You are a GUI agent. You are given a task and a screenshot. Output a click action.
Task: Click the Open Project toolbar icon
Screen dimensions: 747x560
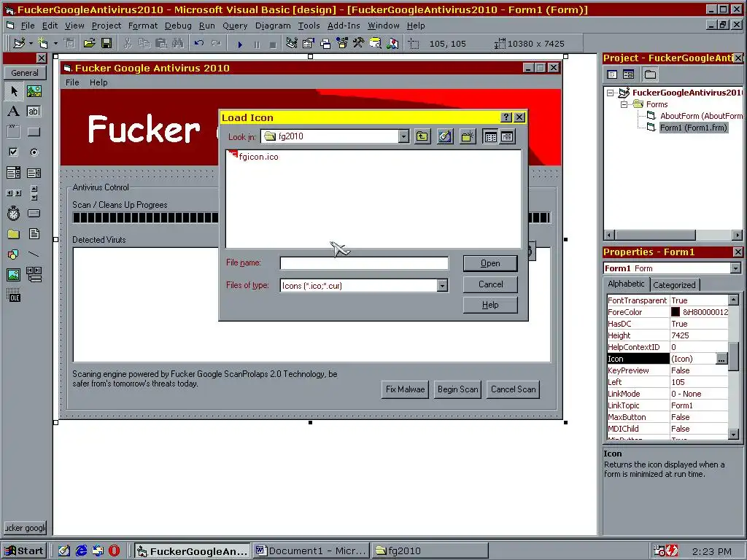click(89, 44)
